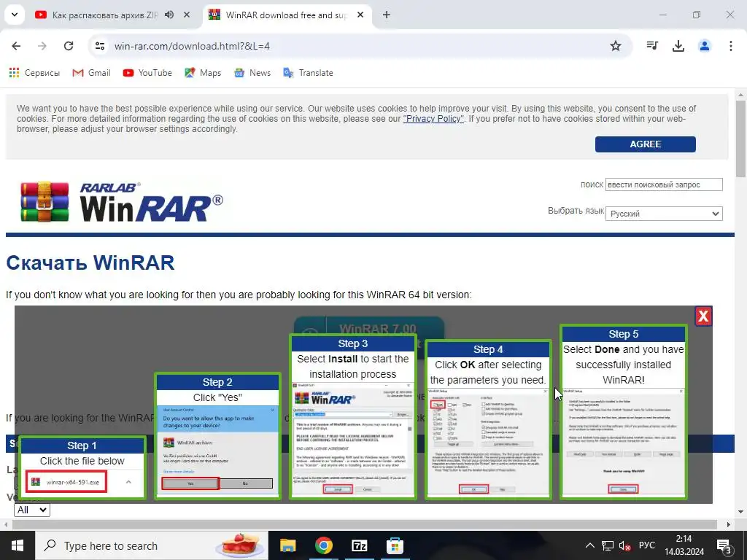
Task: Close the YouTube tab
Action: point(187,15)
